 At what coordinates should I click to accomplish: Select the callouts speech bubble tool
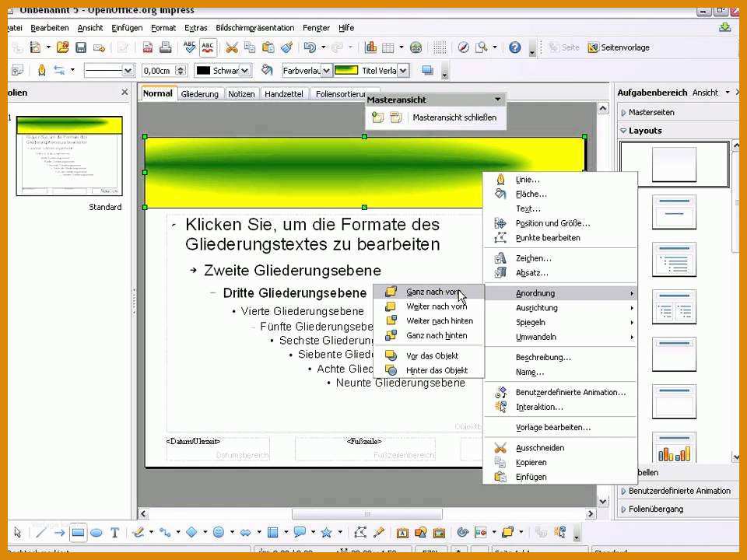click(300, 532)
